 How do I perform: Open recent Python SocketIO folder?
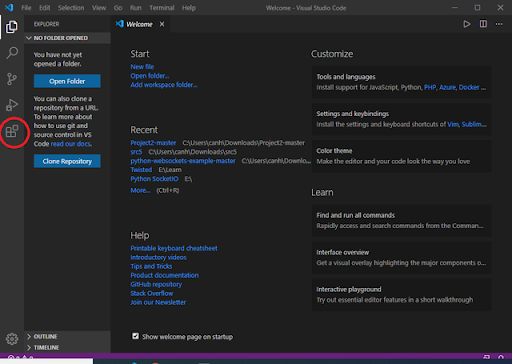[154, 179]
